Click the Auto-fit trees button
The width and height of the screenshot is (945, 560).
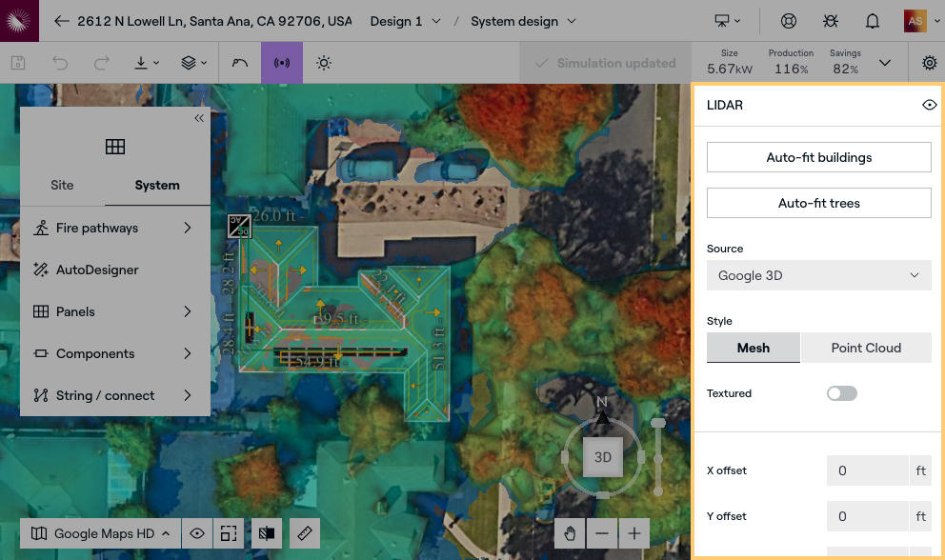click(818, 202)
